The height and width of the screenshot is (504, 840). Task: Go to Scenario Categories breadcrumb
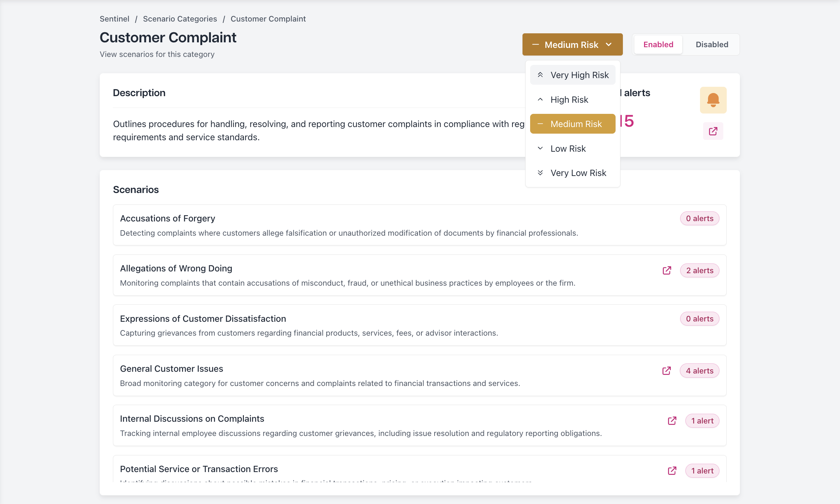[x=180, y=19]
